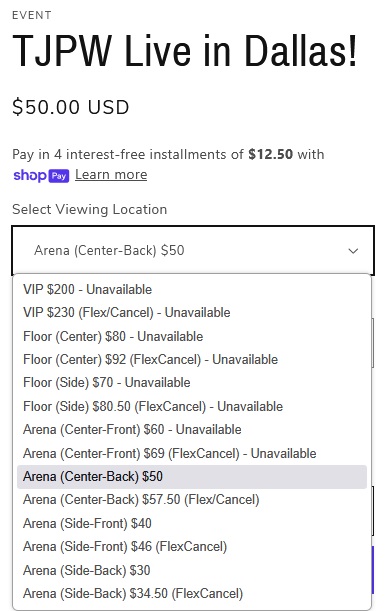Select Arena (Side-Front) $40 option
Screen dimensions: 389x611
(x=192, y=523)
